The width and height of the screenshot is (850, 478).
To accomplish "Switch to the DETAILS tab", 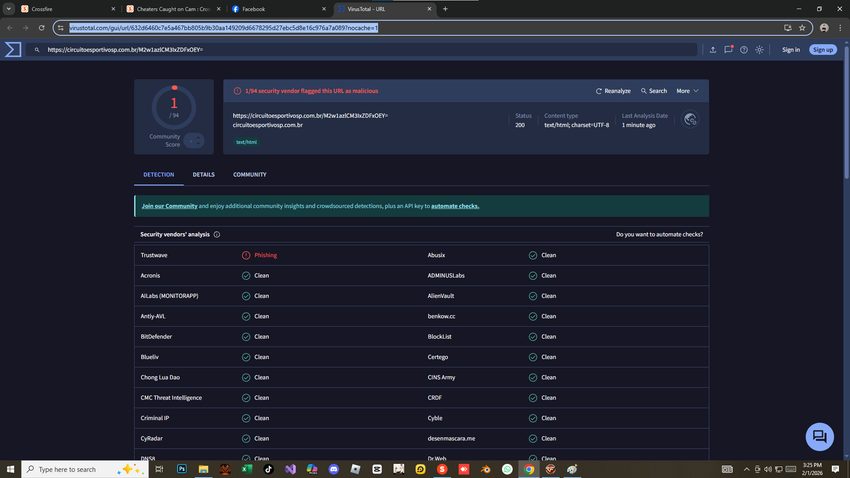I will 203,174.
